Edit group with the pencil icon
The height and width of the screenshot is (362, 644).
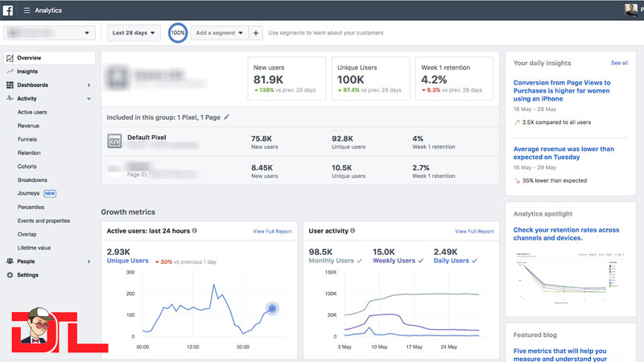tap(227, 117)
